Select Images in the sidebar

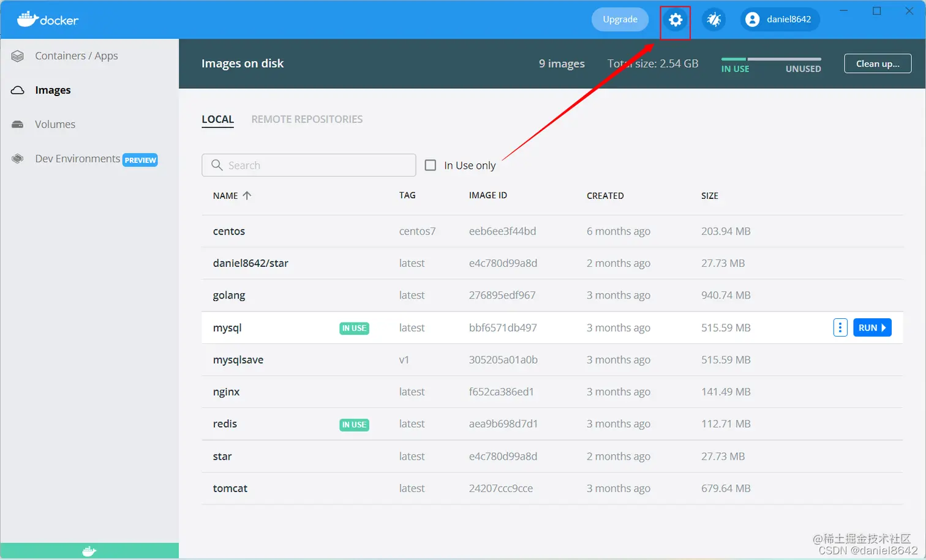(x=53, y=90)
